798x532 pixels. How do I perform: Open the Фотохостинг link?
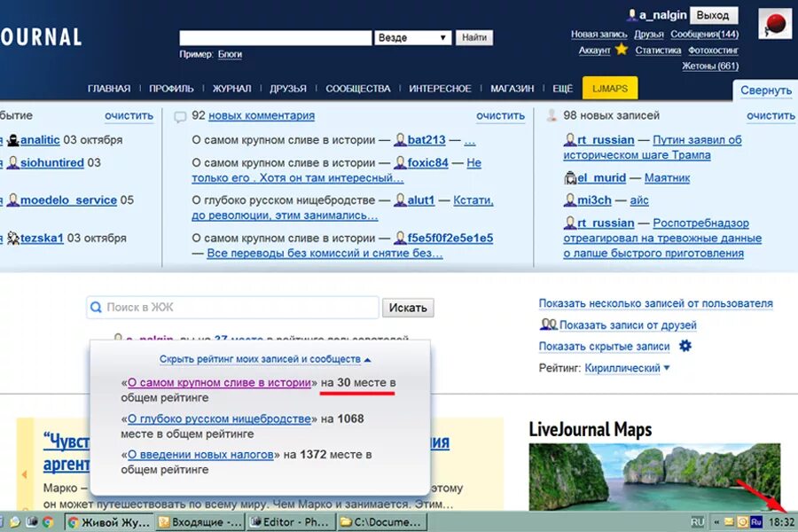(x=713, y=50)
